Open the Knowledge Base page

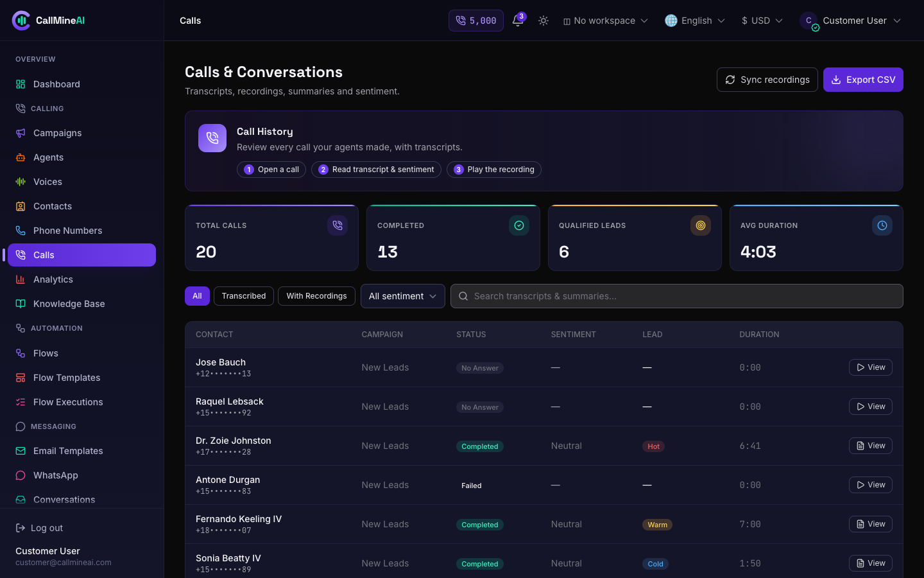coord(82,304)
